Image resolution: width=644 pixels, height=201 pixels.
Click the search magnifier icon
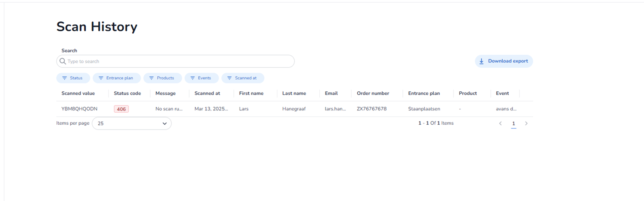tap(63, 61)
